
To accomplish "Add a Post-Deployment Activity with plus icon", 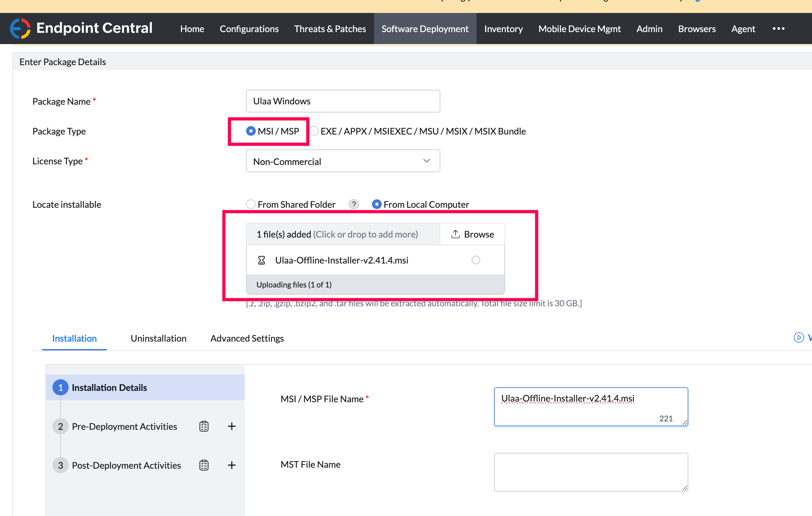I will tap(232, 465).
